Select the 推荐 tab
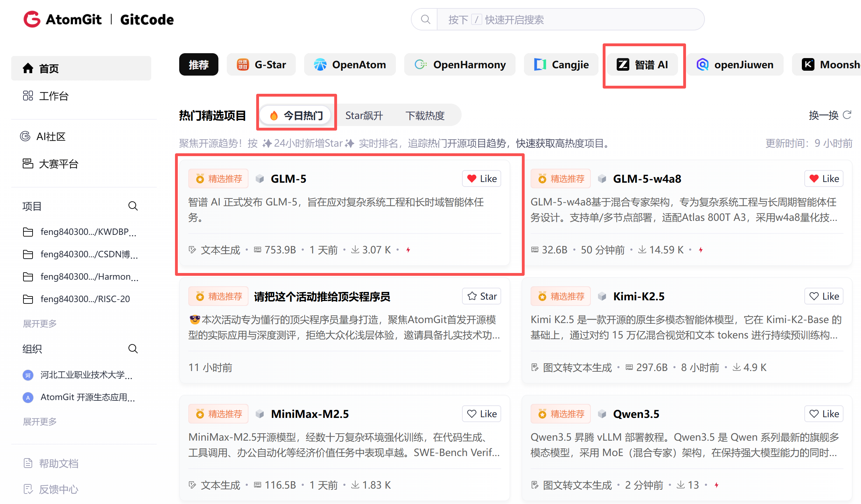The width and height of the screenshot is (861, 504). (199, 65)
